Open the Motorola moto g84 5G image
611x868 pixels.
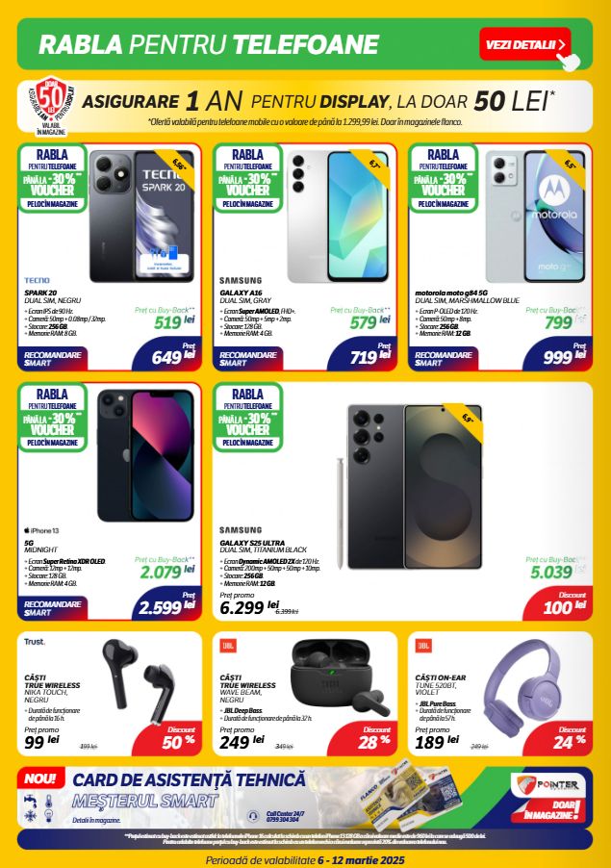pos(535,216)
